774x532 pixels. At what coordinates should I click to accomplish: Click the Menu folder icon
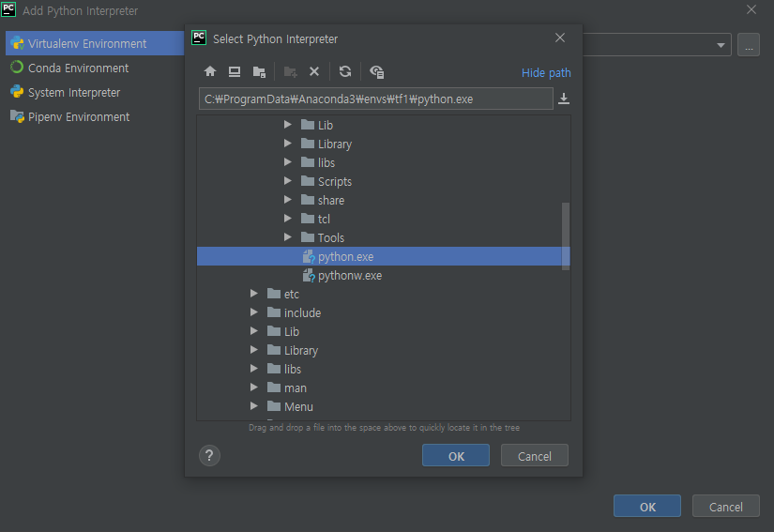coord(274,406)
